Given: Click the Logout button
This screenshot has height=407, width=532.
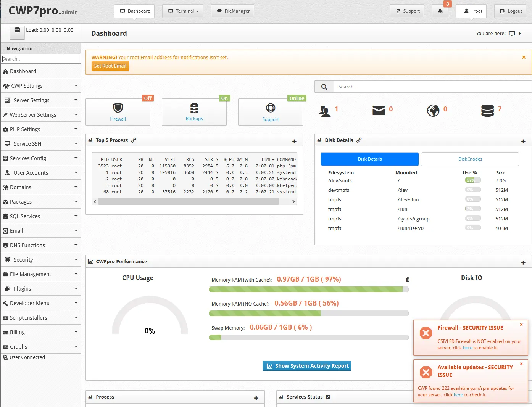Looking at the screenshot, I should click(510, 11).
